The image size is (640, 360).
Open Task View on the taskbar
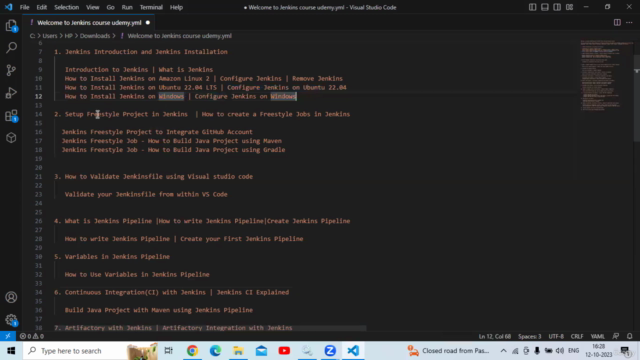pyautogui.click(x=169, y=351)
